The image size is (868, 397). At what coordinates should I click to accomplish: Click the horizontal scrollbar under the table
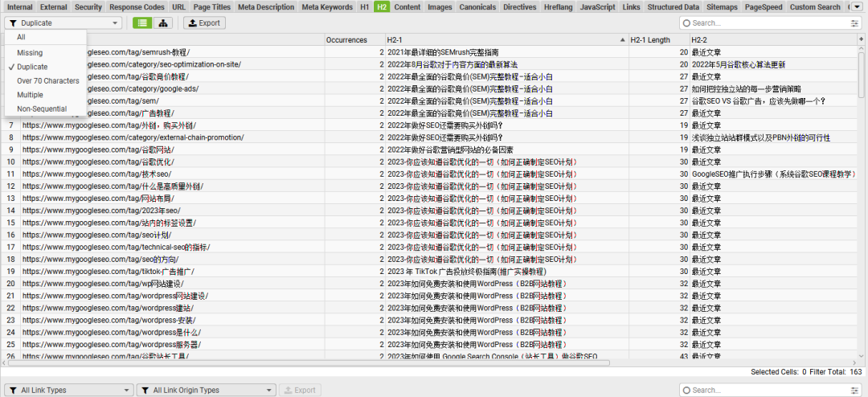309,362
